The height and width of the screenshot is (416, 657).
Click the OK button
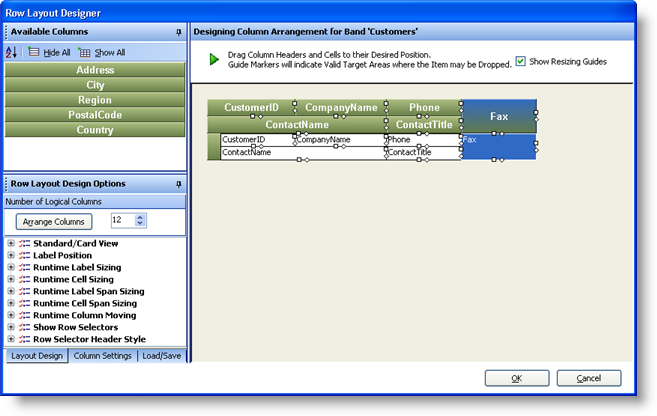coord(516,378)
